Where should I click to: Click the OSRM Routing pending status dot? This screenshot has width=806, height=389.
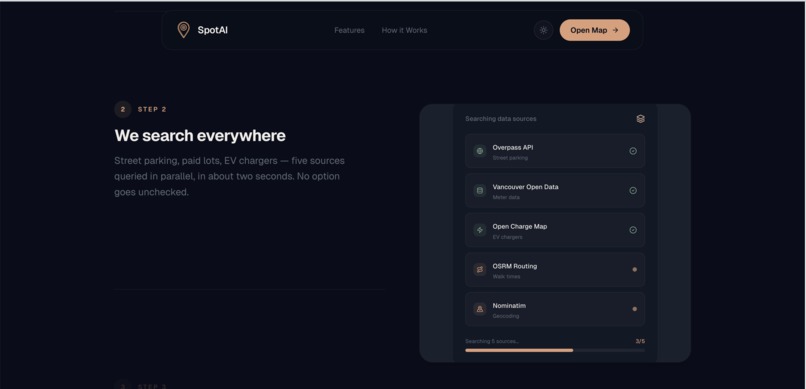coord(634,269)
